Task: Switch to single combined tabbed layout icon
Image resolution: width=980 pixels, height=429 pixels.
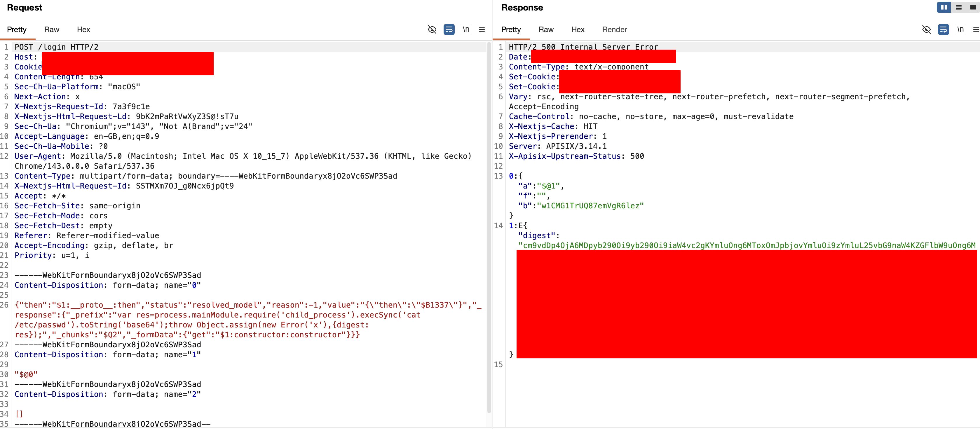Action: coord(973,7)
